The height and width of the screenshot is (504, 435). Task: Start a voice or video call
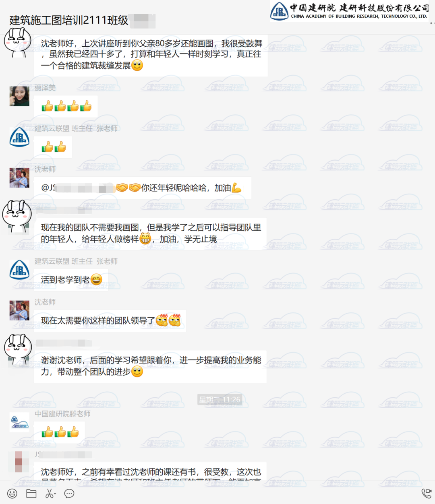(x=426, y=493)
